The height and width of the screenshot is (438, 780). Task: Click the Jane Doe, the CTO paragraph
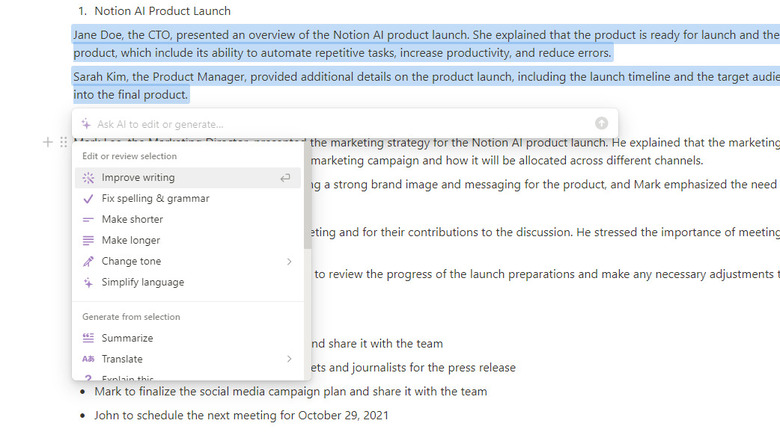click(x=426, y=44)
